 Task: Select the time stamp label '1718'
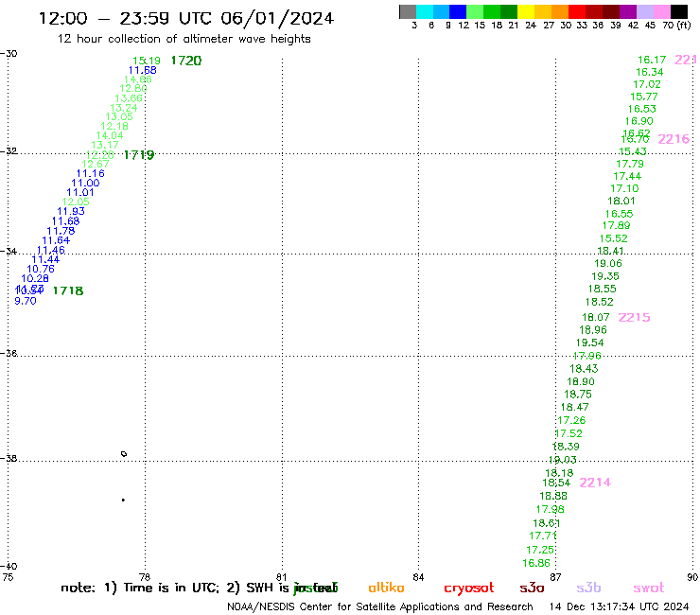click(x=68, y=291)
